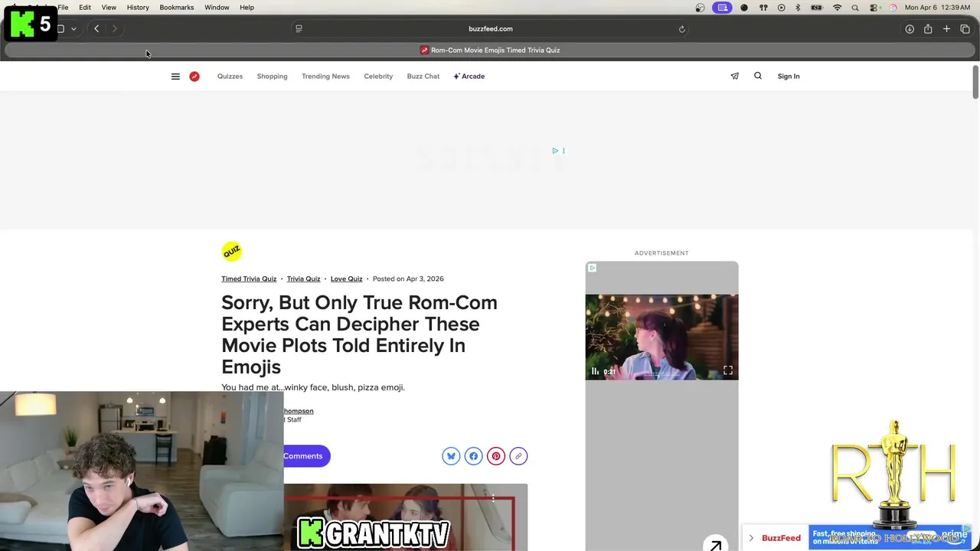980x551 pixels.
Task: Expand the BuzzFeed bottom bar chevron
Action: point(751,538)
